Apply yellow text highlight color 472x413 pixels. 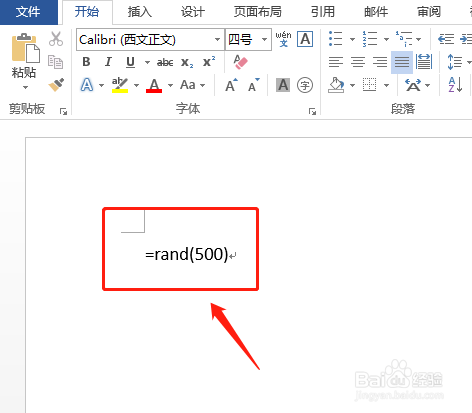[x=120, y=85]
